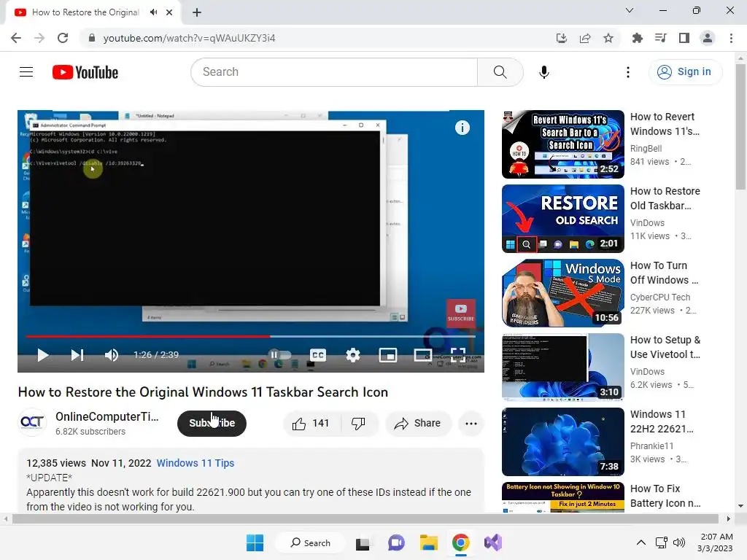Open Task View on the taskbar
The width and height of the screenshot is (747, 560).
(x=363, y=542)
